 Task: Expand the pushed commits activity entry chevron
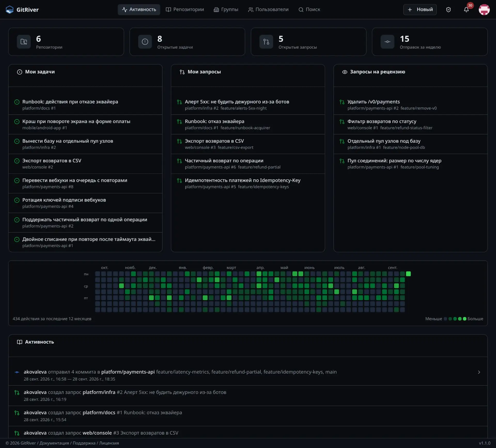(x=479, y=372)
